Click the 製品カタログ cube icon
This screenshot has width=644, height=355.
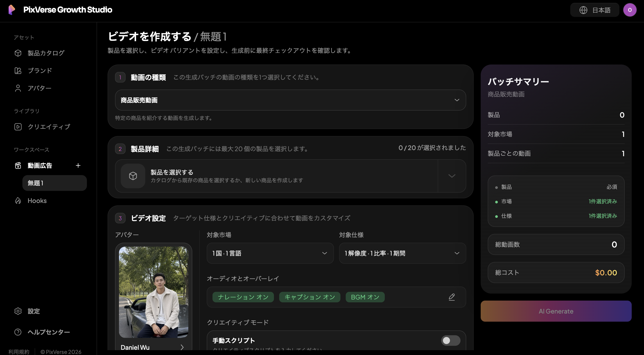(x=18, y=53)
